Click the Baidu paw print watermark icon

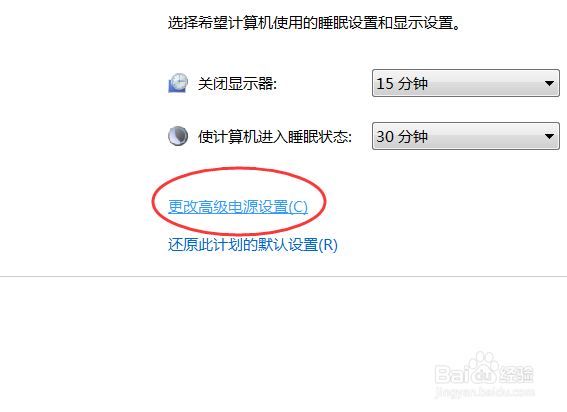[x=483, y=367]
